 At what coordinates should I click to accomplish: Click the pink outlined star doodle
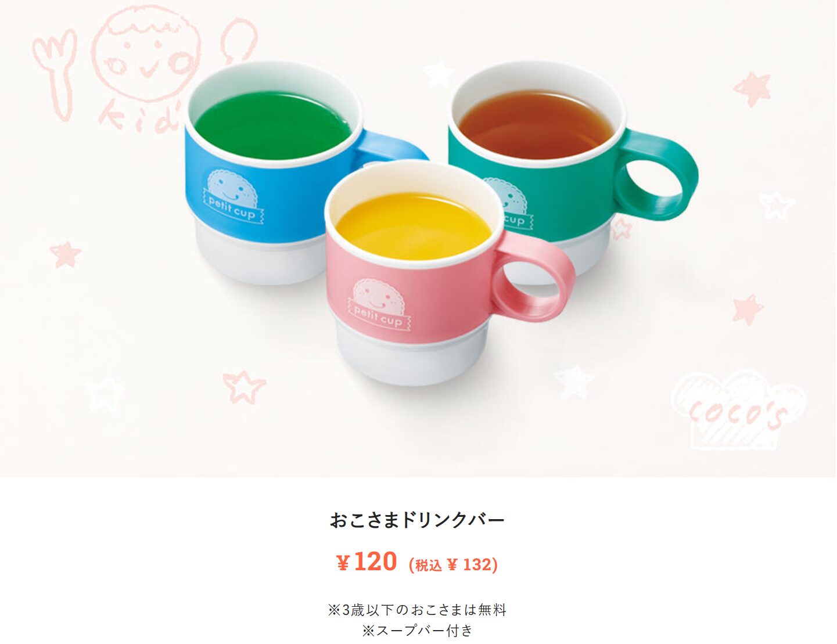[x=244, y=386]
